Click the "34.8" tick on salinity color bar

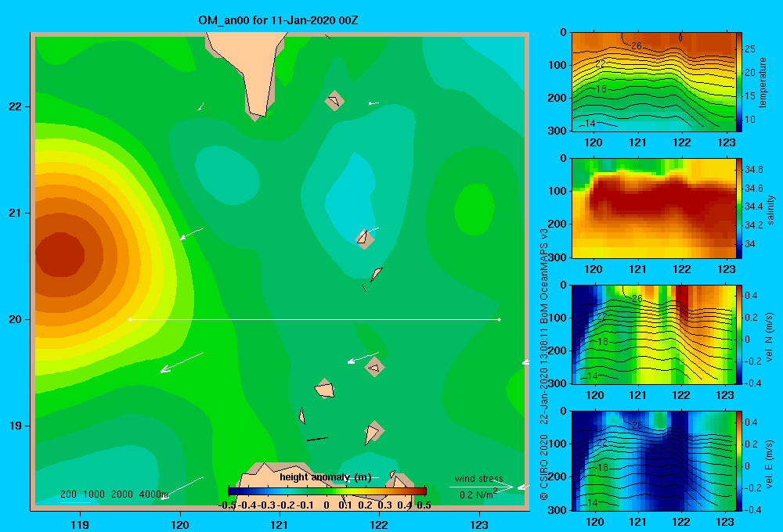[754, 170]
